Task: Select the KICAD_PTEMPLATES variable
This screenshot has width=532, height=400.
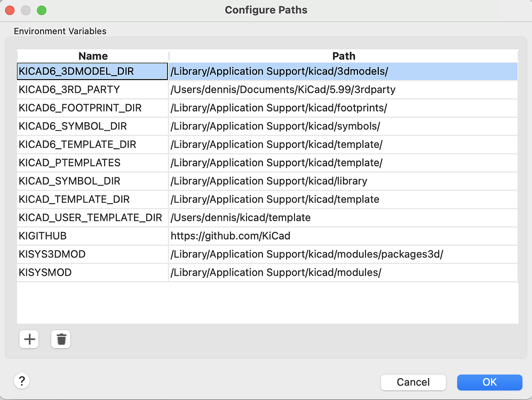Action: coord(92,163)
